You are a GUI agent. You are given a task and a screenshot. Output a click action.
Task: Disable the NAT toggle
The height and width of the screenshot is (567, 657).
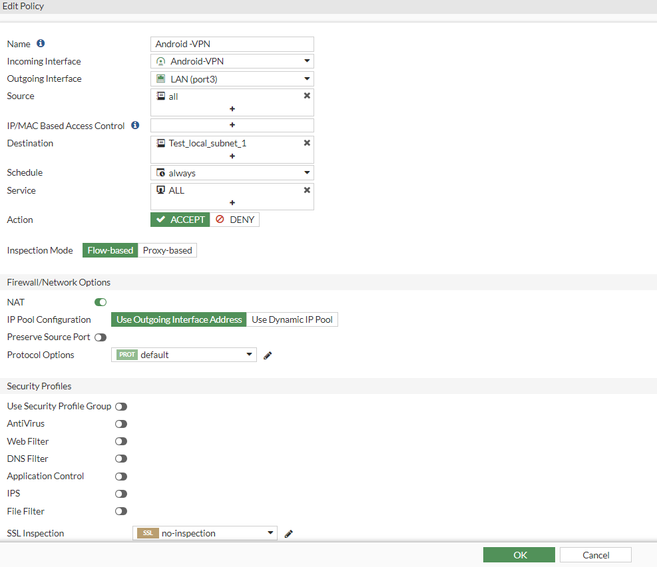(x=100, y=301)
